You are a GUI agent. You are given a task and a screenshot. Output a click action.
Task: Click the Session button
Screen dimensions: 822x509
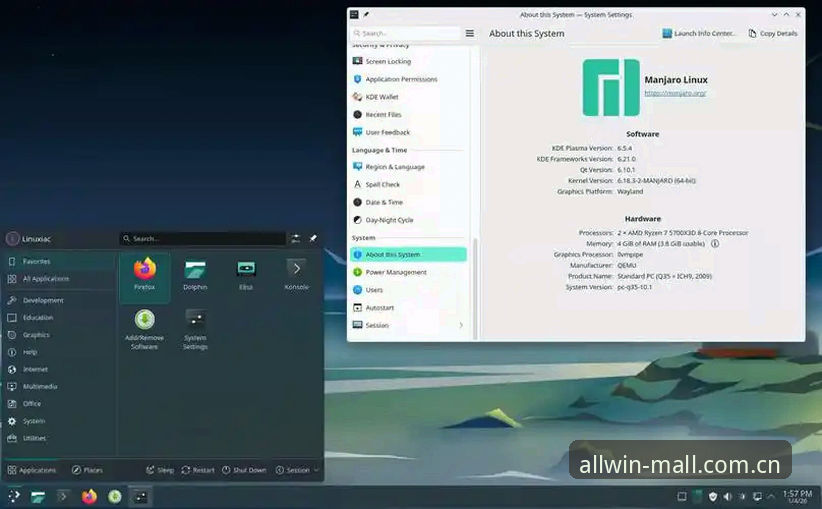click(293, 470)
